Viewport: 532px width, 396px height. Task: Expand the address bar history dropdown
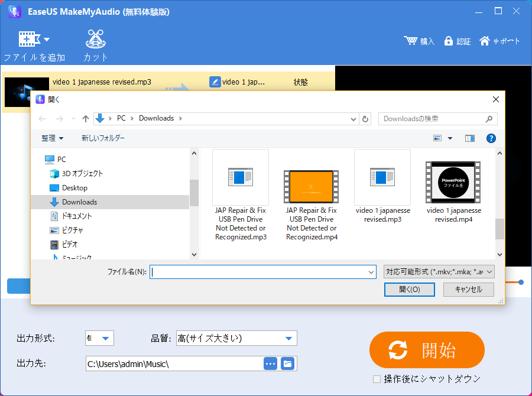[x=353, y=119]
